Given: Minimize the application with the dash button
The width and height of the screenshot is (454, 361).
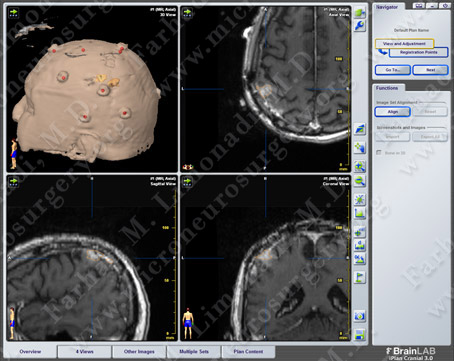Looking at the screenshot, I should coord(432,6).
